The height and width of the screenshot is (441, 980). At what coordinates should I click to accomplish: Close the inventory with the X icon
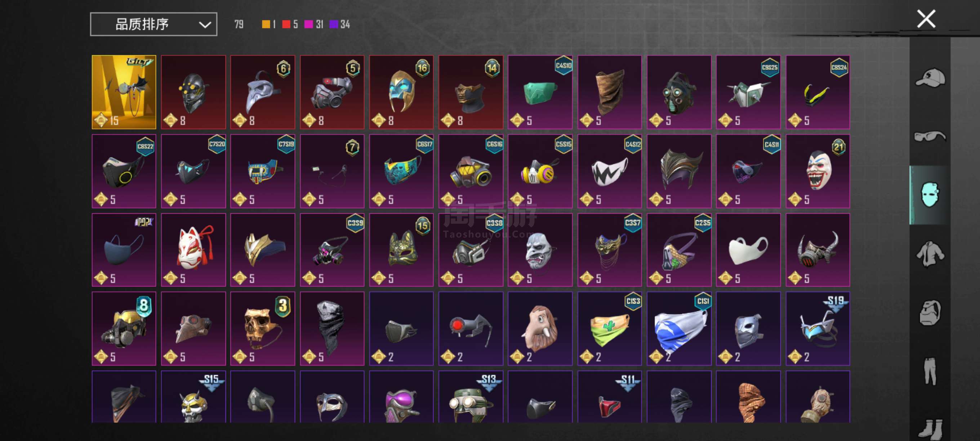pyautogui.click(x=926, y=19)
